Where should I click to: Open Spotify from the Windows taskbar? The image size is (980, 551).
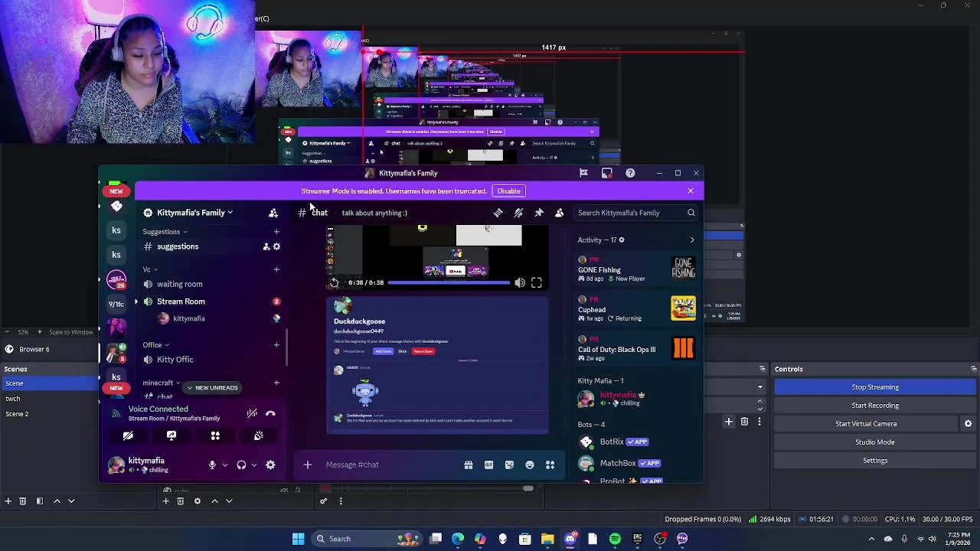pyautogui.click(x=615, y=539)
